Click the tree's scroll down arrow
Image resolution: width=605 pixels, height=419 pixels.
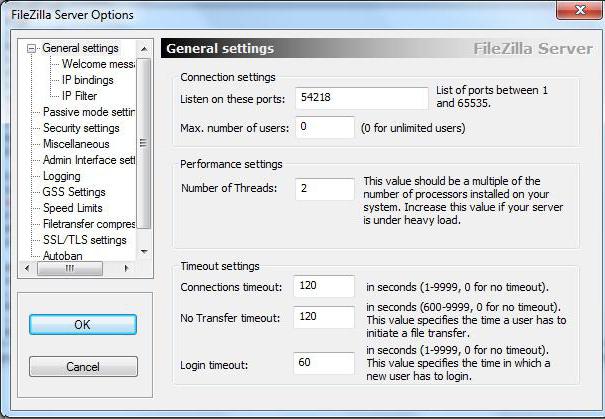point(144,252)
